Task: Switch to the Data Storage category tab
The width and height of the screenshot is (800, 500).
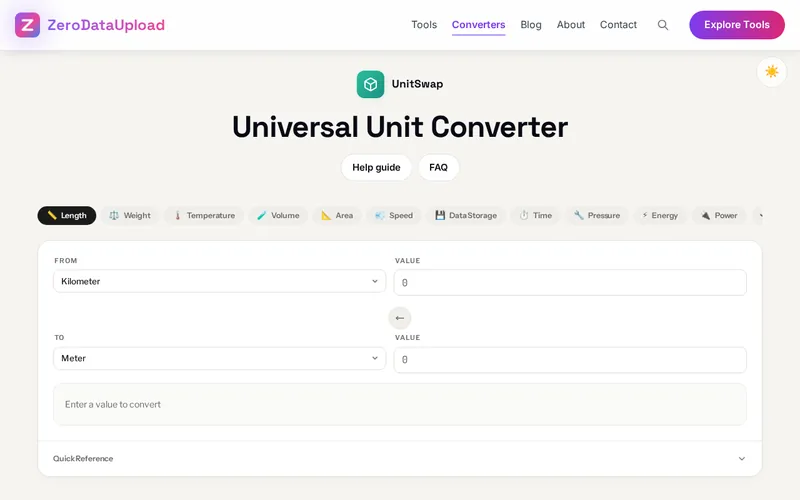Action: [x=466, y=215]
